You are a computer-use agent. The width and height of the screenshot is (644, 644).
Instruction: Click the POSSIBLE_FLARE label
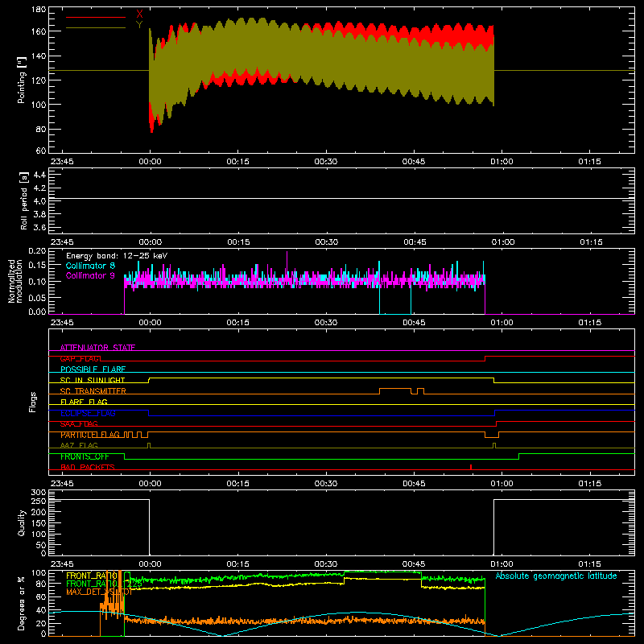[93, 369]
